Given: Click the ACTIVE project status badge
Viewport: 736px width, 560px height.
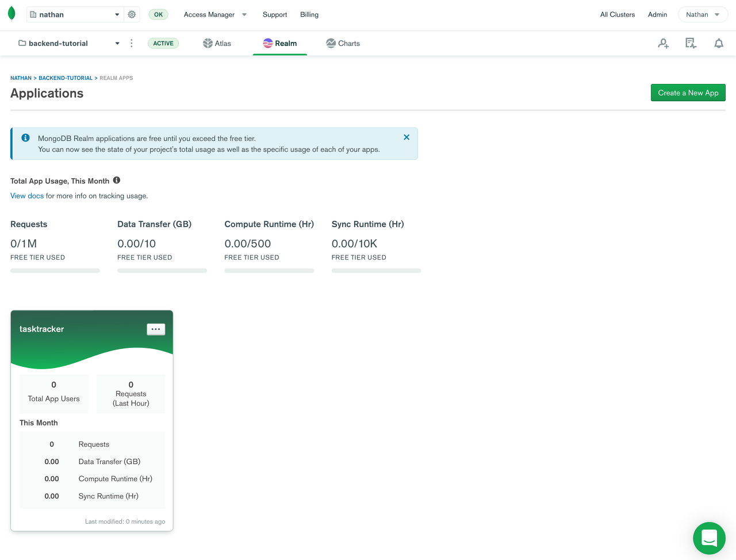Looking at the screenshot, I should point(163,43).
